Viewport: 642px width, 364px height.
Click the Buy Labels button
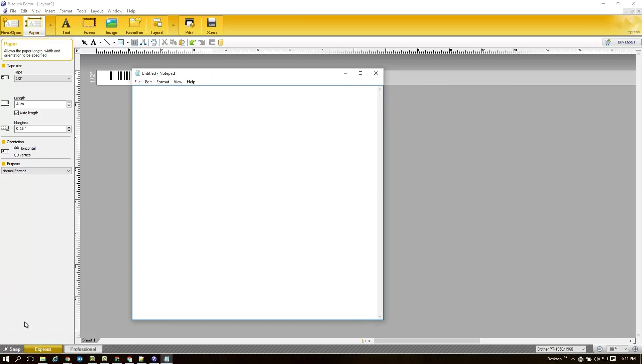tap(622, 42)
